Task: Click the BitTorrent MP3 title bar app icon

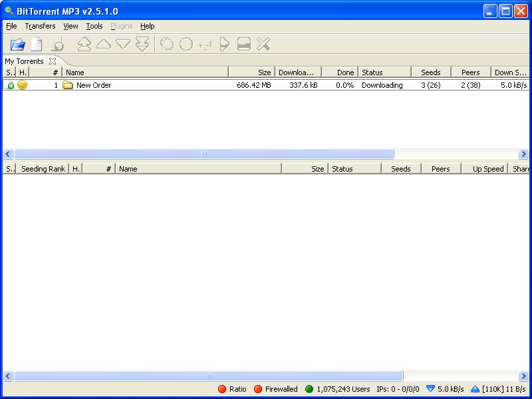Action: pos(9,11)
